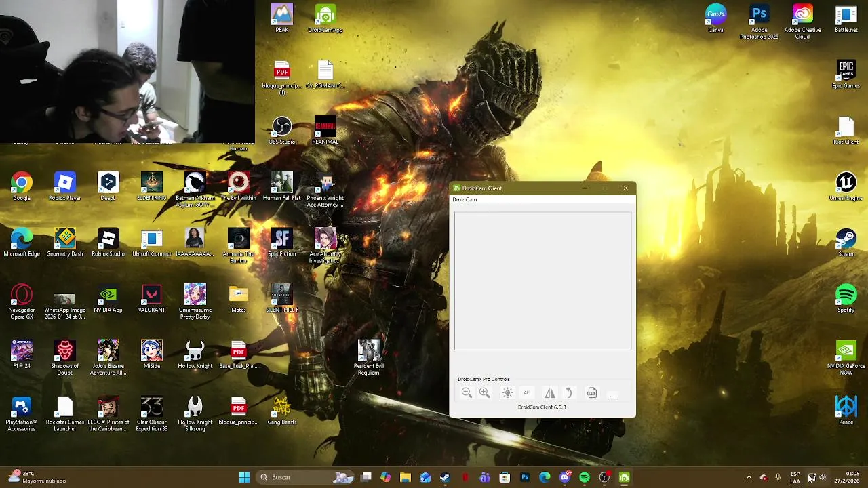The image size is (868, 488).
Task: Select the Battle.net desktop icon
Action: (x=846, y=18)
